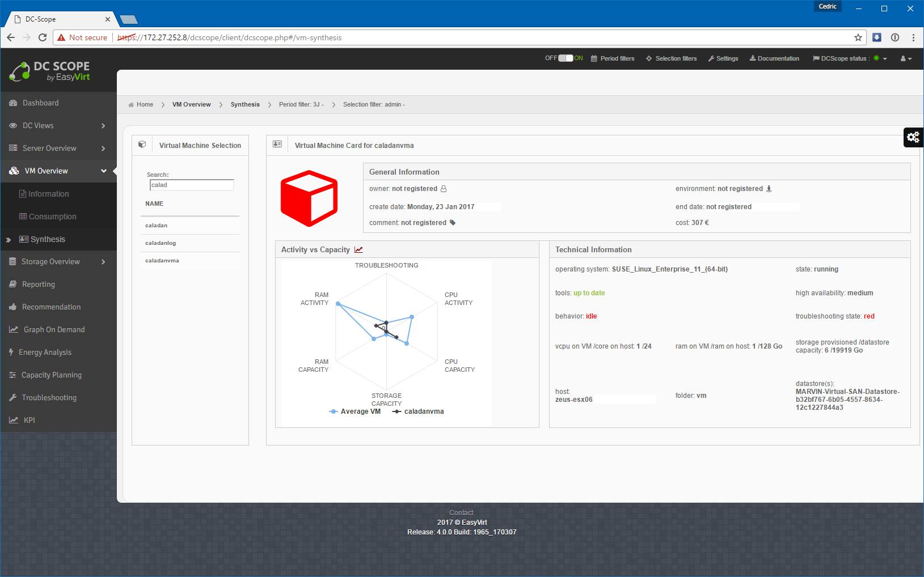Click the comment tag icon
924x577 pixels.
tap(453, 223)
